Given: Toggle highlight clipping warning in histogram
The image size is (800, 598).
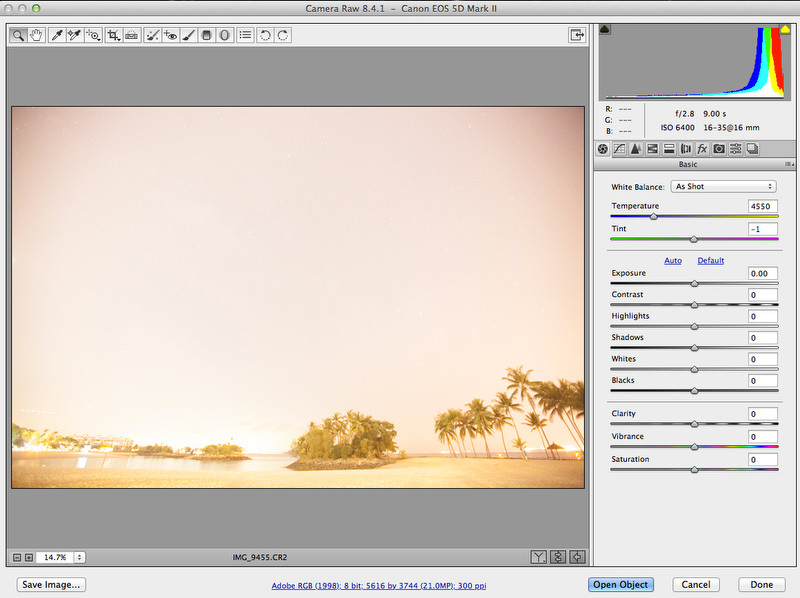Looking at the screenshot, I should pyautogui.click(x=785, y=30).
